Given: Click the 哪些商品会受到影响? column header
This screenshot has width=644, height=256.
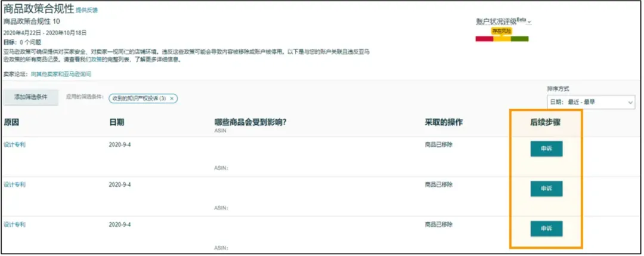Looking at the screenshot, I should (250, 122).
